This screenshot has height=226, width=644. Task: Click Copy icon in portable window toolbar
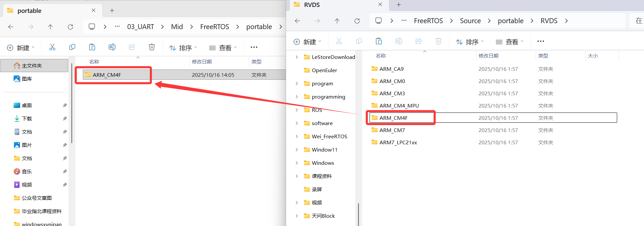(72, 47)
